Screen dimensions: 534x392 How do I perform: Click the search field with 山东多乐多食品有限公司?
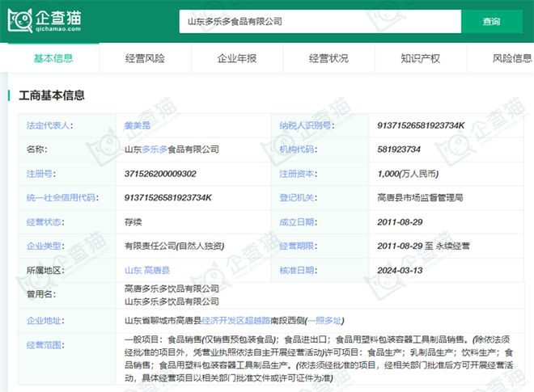pos(320,22)
